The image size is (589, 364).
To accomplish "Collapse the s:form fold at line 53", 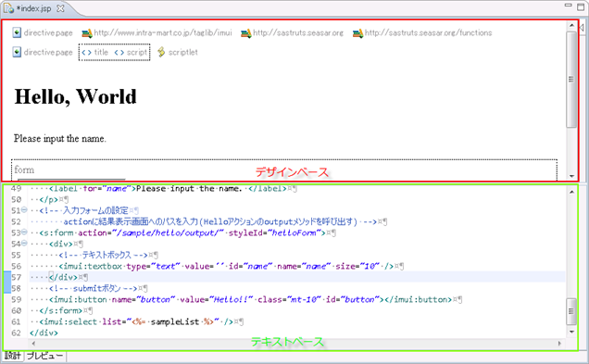I will pyautogui.click(x=24, y=232).
